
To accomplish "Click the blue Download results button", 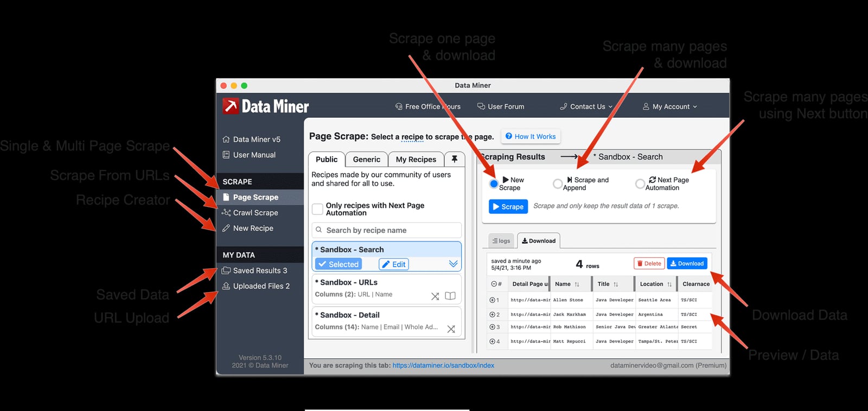I will tap(687, 263).
